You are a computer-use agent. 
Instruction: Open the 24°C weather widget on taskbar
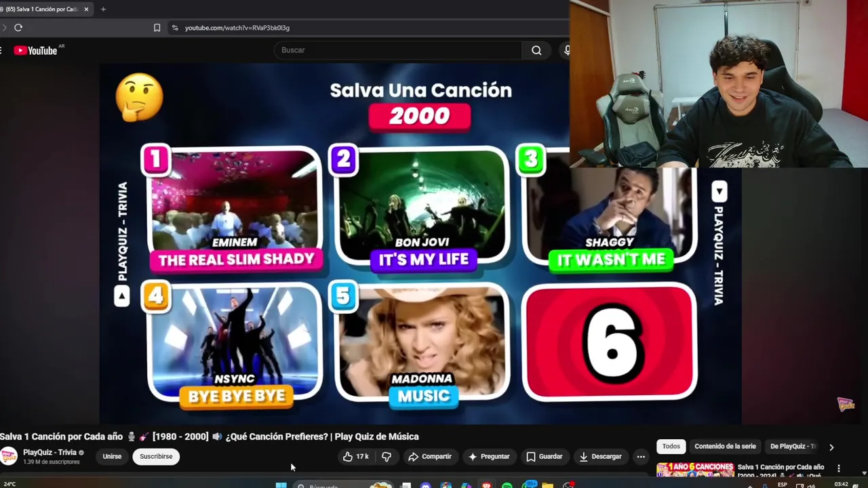pyautogui.click(x=9, y=485)
